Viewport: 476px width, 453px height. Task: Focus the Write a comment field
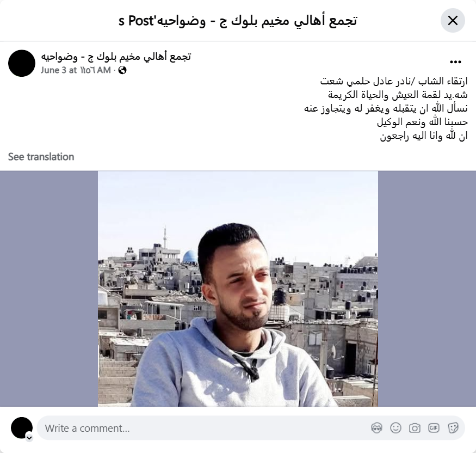[x=206, y=428]
